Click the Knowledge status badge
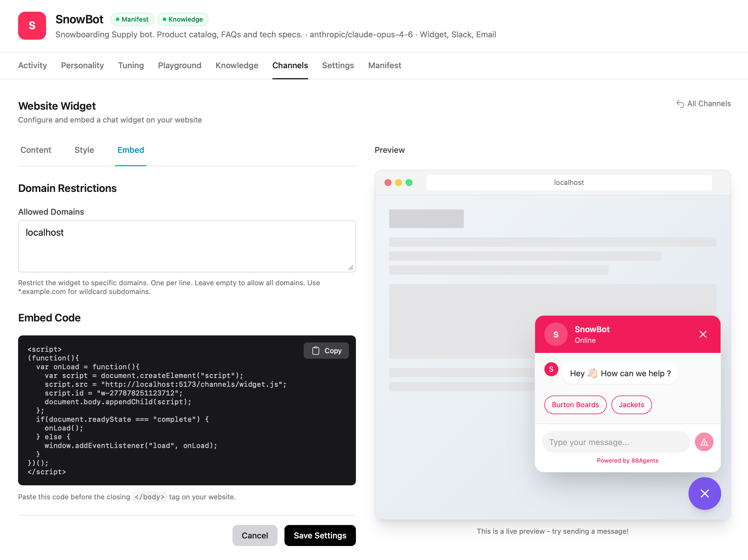748x560 pixels. 183,19
